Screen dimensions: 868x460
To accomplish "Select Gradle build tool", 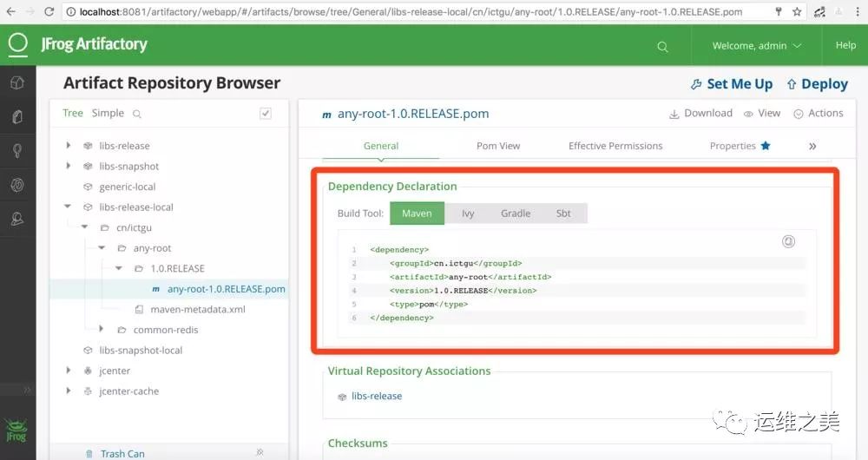I will pyautogui.click(x=516, y=214).
